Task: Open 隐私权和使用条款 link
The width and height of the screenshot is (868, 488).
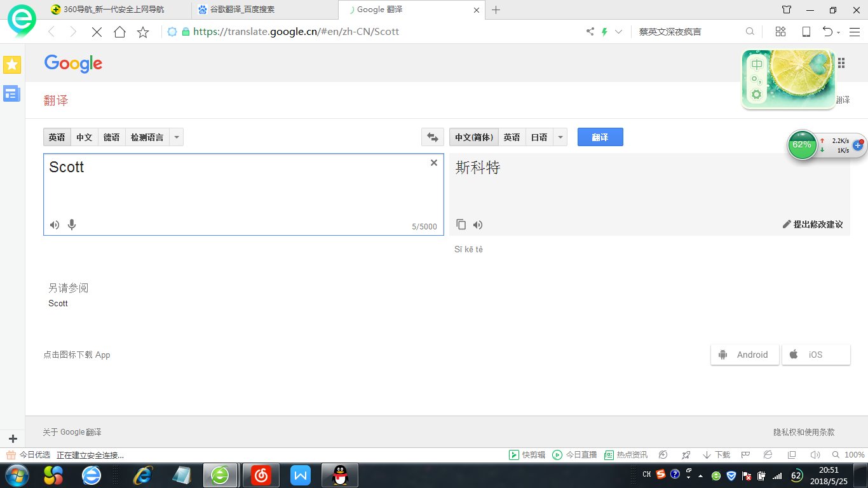Action: 802,432
